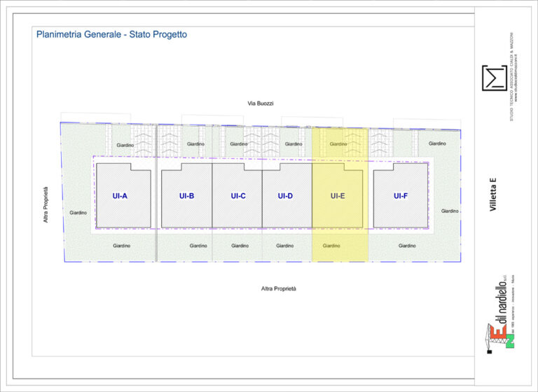
Task: Click the Studio Tecnico M bracket logo
Action: [x=495, y=78]
